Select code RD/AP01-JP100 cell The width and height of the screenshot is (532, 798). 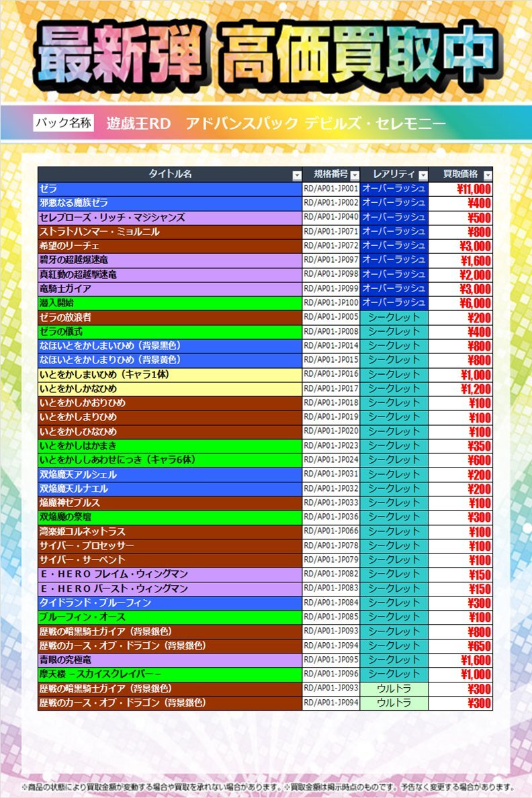tap(331, 303)
